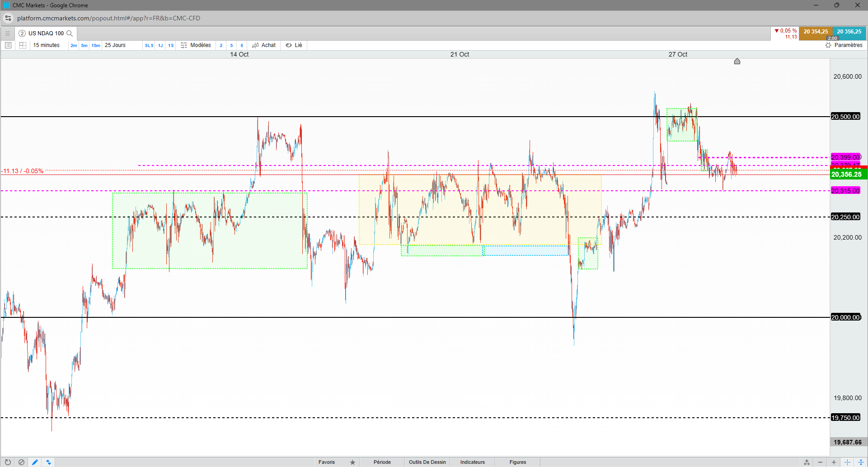The height and width of the screenshot is (467, 868).
Task: Select the pencil drawing tool
Action: [35, 462]
